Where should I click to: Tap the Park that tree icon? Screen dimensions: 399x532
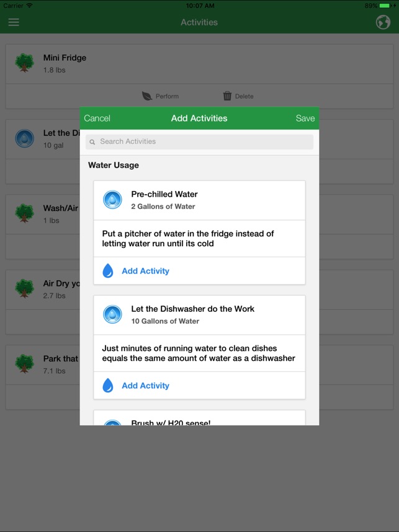(x=24, y=364)
